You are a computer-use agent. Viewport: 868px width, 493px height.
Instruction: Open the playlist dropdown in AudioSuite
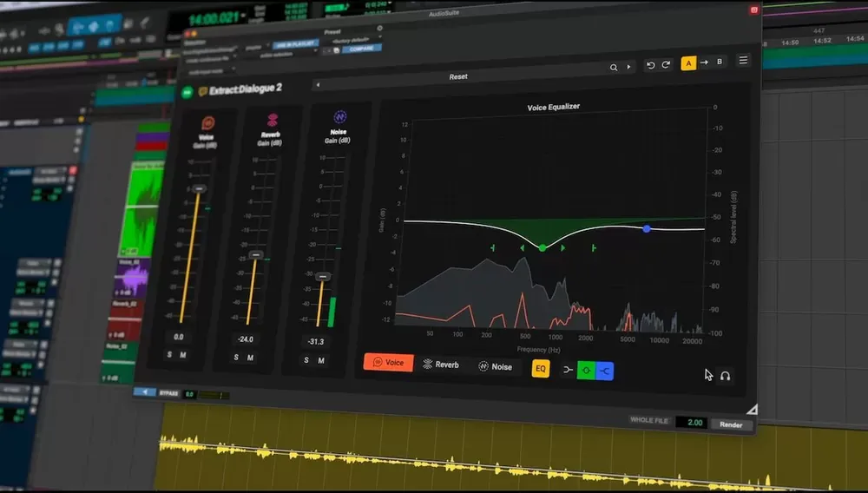pos(257,48)
